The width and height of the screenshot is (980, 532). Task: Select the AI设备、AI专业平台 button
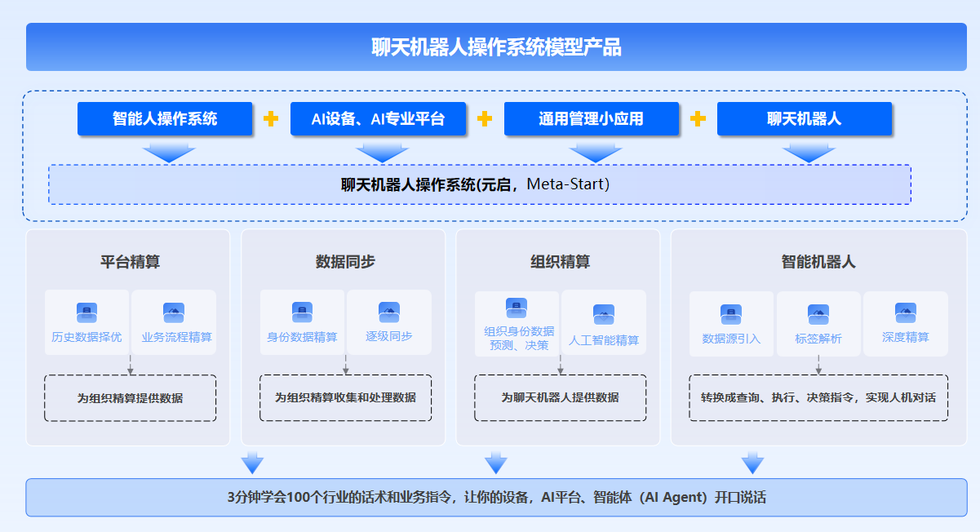(378, 118)
